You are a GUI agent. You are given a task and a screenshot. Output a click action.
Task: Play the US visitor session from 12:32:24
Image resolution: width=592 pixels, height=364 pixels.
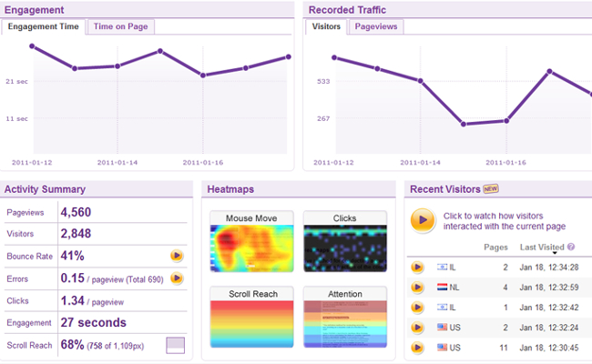pos(417,327)
